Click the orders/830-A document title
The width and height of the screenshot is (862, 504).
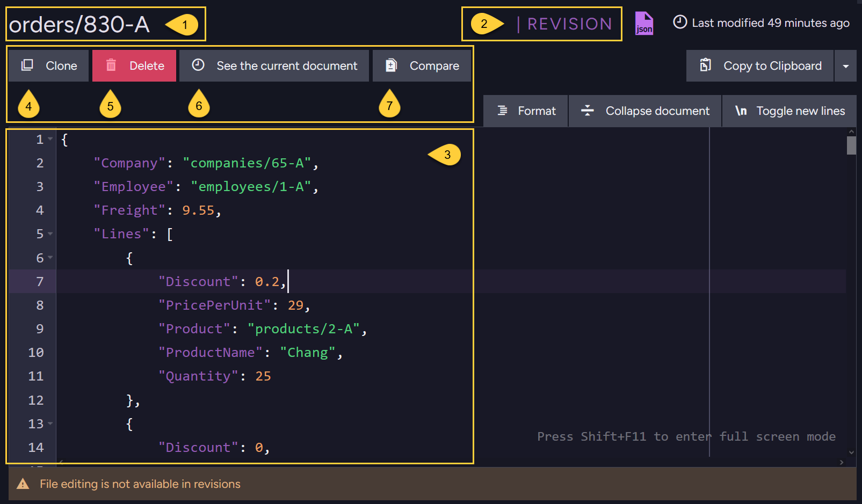coord(79,25)
